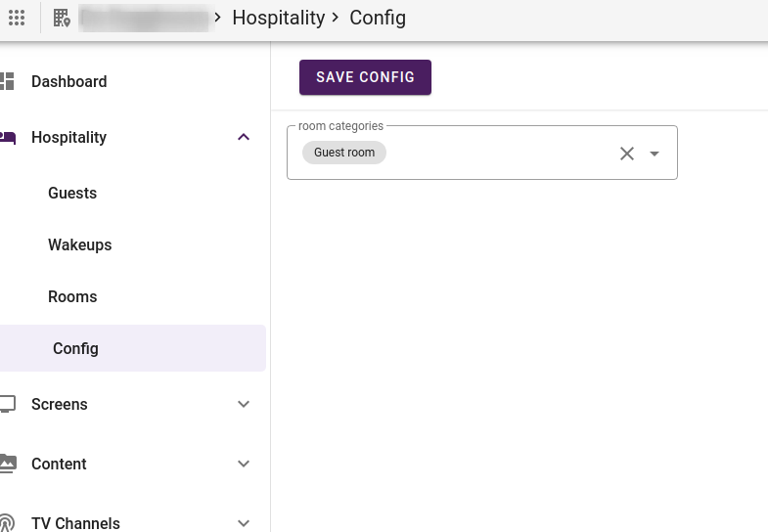Clear all room categories with X icon
Screen dimensions: 768x532
[x=627, y=154]
